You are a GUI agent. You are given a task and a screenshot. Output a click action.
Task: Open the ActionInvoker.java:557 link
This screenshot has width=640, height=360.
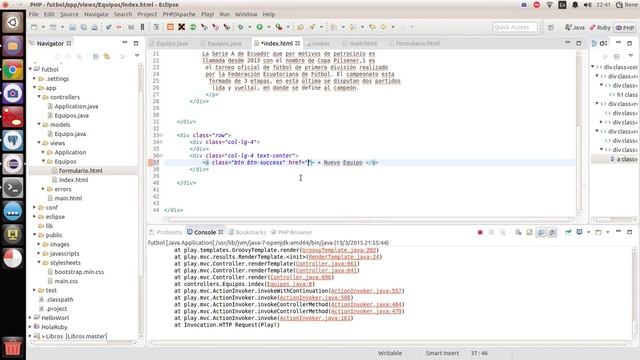366,291
